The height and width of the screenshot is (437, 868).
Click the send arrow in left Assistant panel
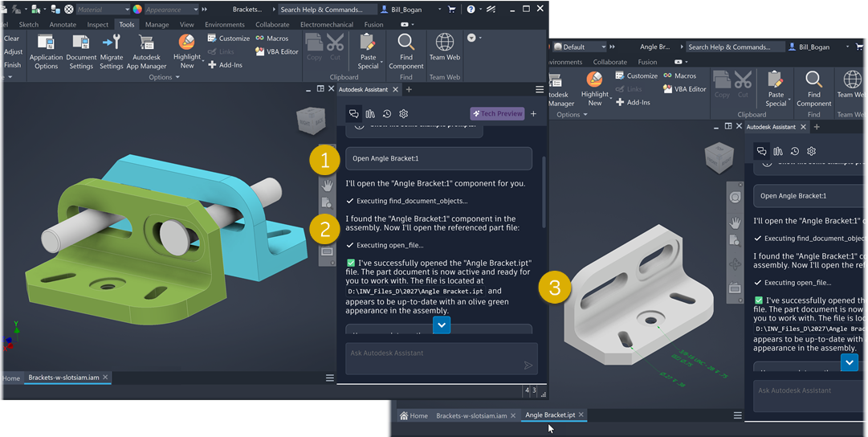tap(528, 365)
